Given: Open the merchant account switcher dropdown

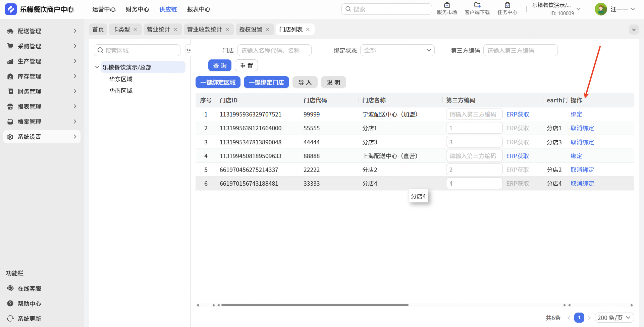Looking at the screenshot, I should tap(579, 9).
